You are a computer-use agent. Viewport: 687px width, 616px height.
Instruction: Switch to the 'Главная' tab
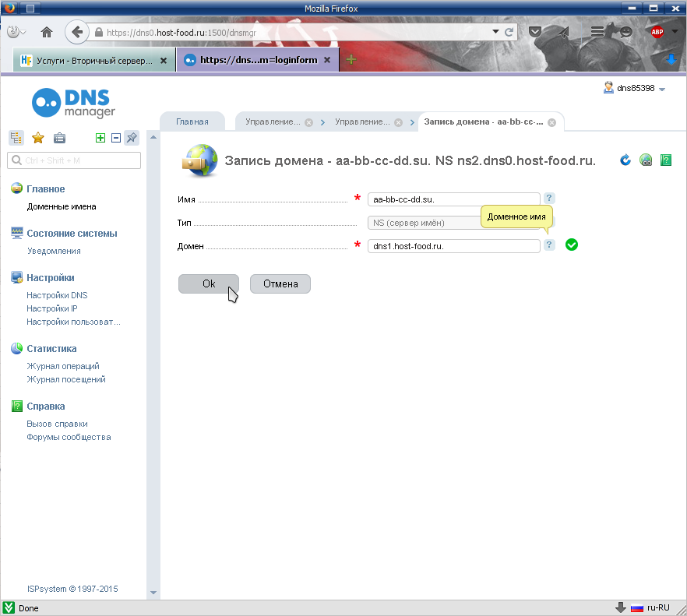192,121
